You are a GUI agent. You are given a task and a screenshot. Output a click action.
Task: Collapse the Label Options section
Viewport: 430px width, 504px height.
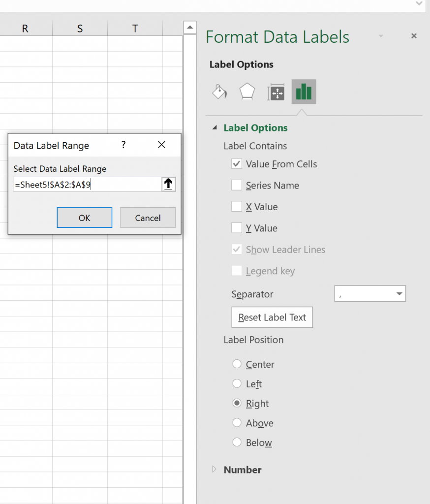(214, 127)
